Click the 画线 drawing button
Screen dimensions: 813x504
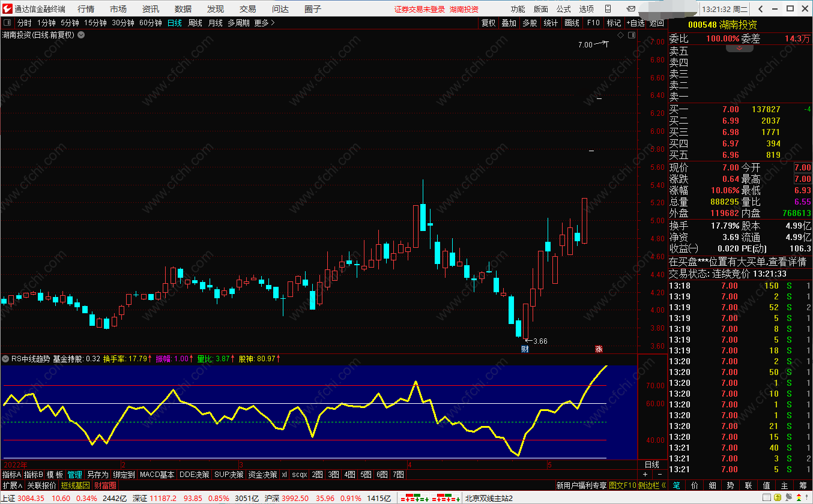click(x=572, y=23)
